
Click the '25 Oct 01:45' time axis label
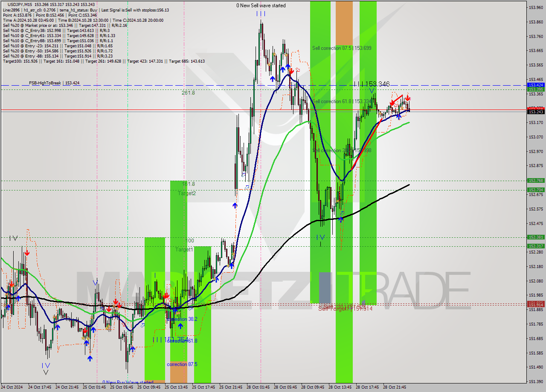[95, 387]
